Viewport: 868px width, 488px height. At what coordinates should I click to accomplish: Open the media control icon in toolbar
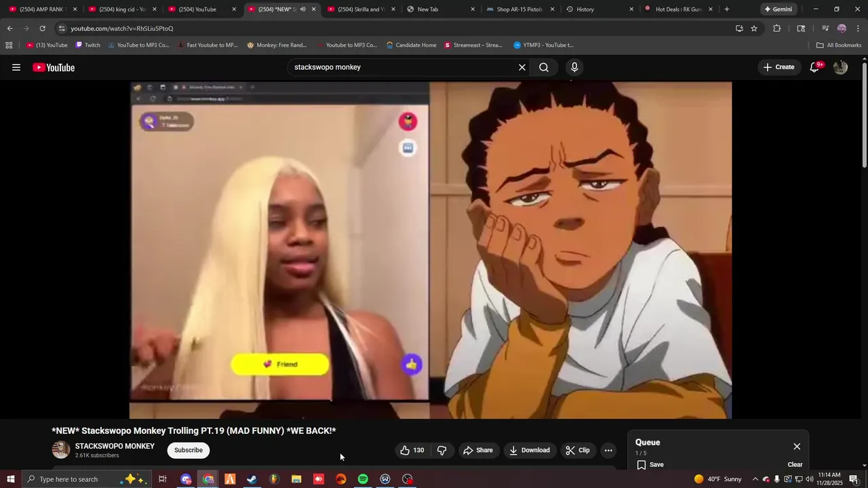(x=825, y=28)
